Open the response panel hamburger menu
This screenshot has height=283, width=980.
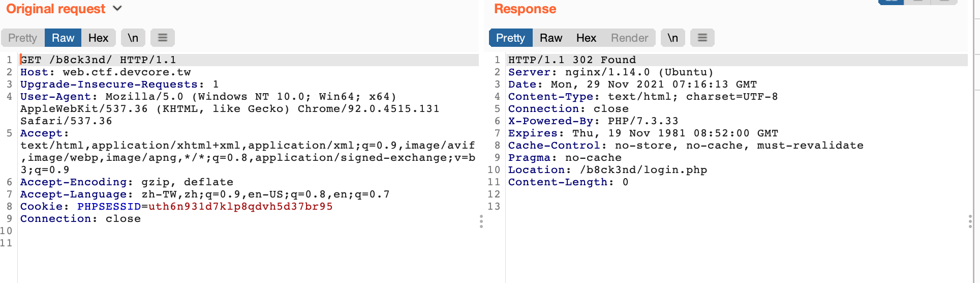(x=702, y=38)
